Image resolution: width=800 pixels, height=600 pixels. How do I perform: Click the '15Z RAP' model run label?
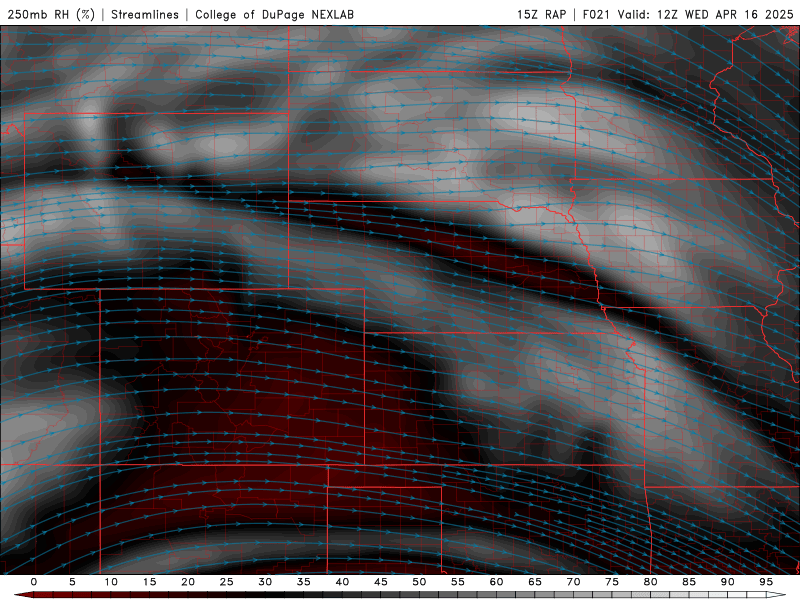tap(542, 14)
